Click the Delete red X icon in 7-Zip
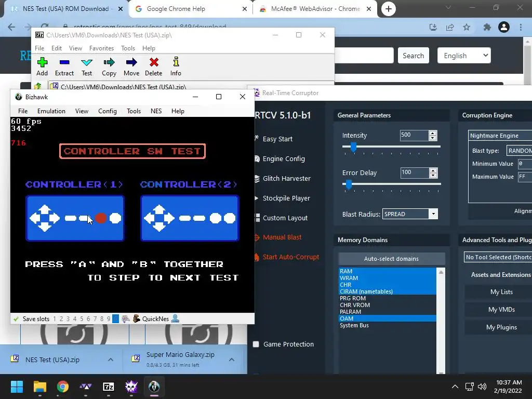The image size is (532, 399). click(x=154, y=62)
